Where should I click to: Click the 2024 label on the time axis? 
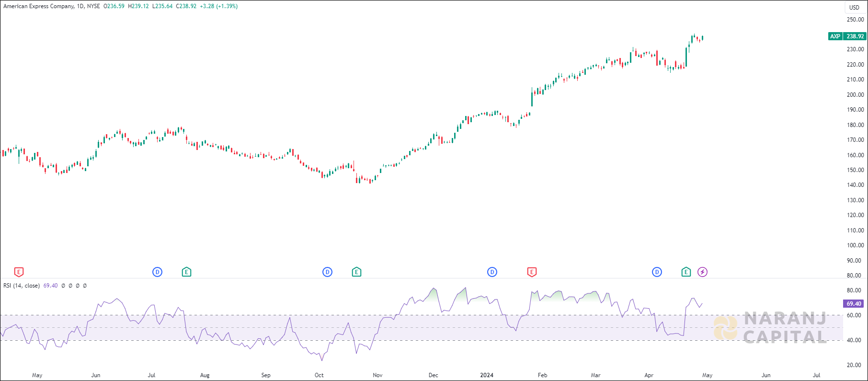[487, 375]
